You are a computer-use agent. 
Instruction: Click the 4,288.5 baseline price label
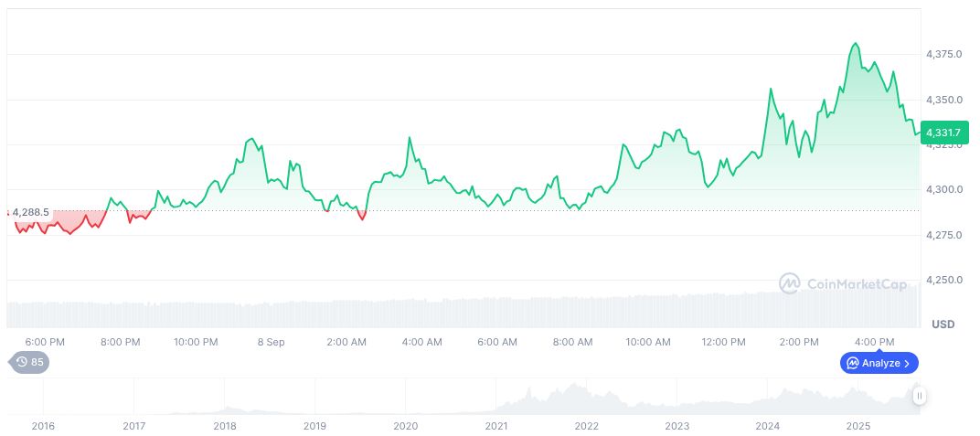click(30, 212)
